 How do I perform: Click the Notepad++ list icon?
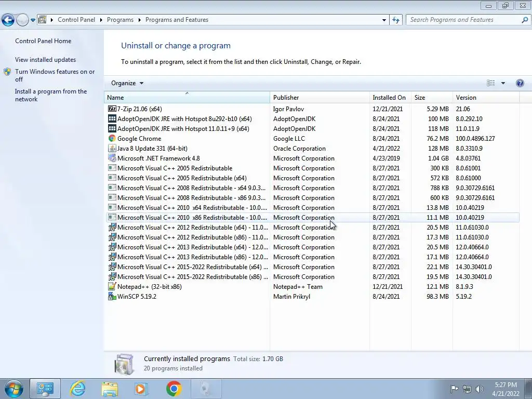[x=112, y=286]
